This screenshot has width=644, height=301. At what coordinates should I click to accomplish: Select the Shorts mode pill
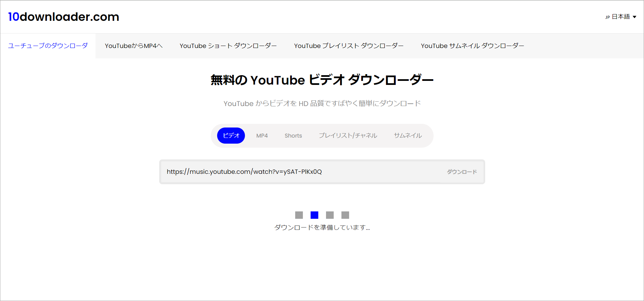293,136
